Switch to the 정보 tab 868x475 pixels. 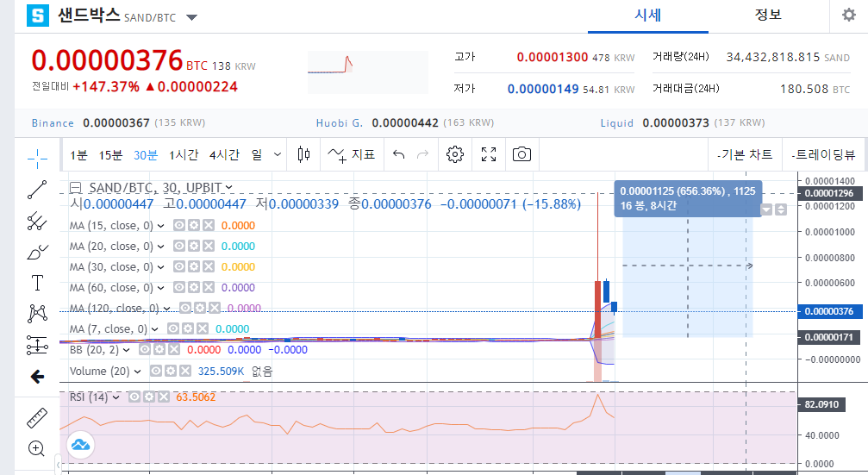pos(768,16)
